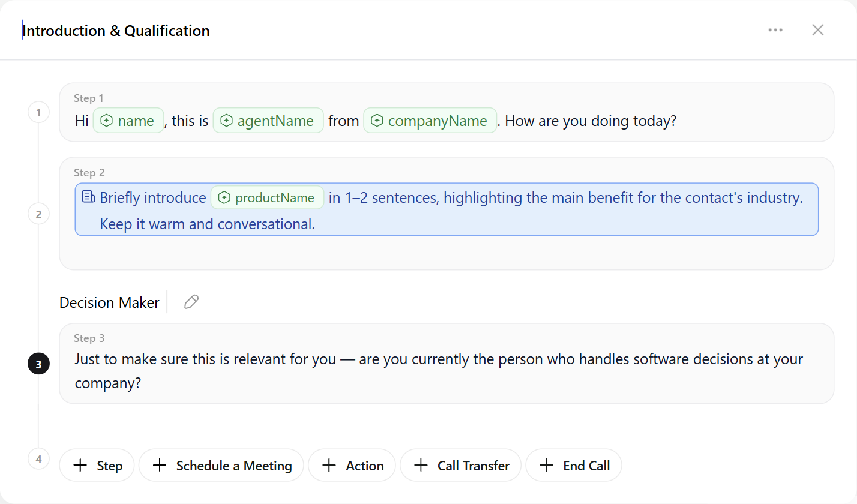Add a Schedule a Meeting step
The width and height of the screenshot is (857, 504).
221,466
